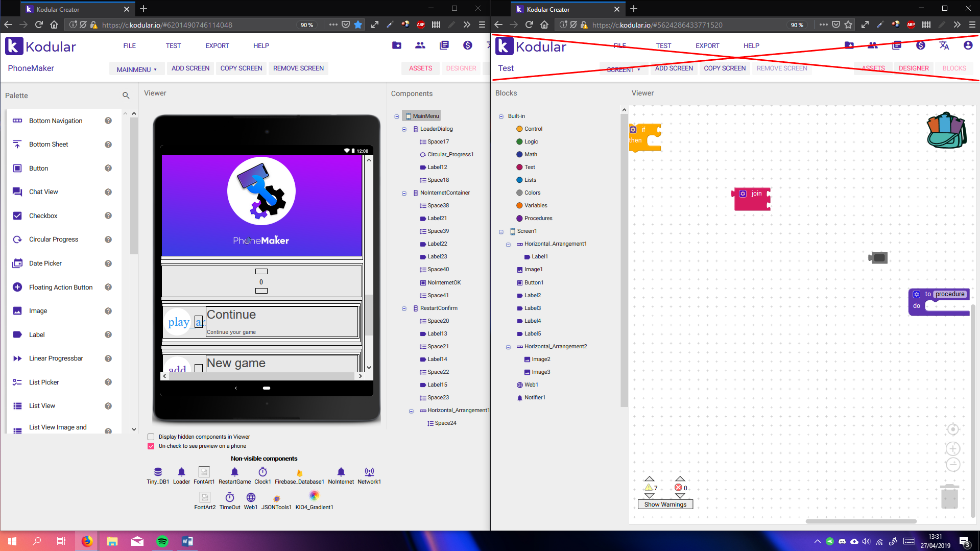Select the Clock1 component icon
This screenshot has height=551, width=980.
point(262,472)
